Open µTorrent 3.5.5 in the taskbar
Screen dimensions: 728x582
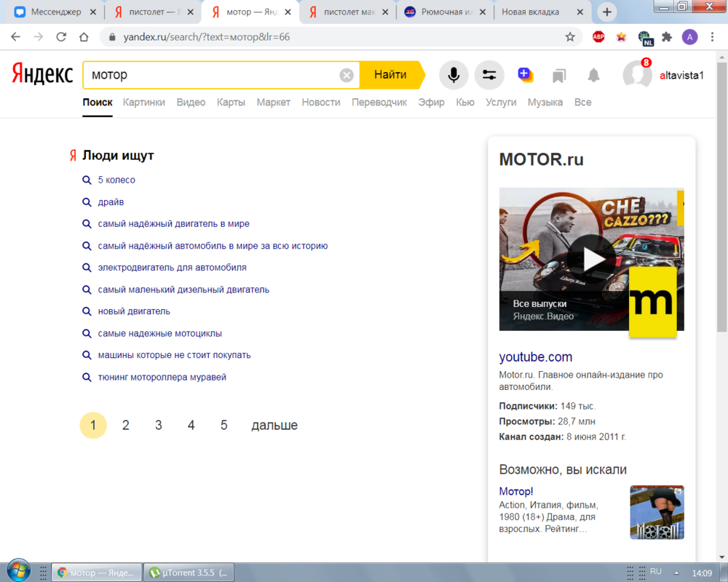coord(189,573)
